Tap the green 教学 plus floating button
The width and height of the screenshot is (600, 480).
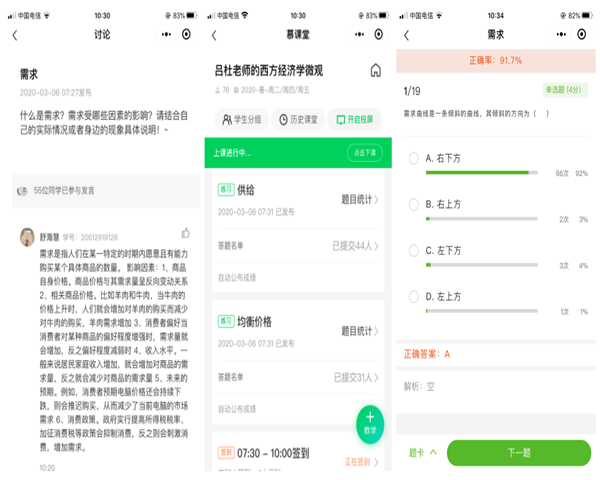pos(370,420)
